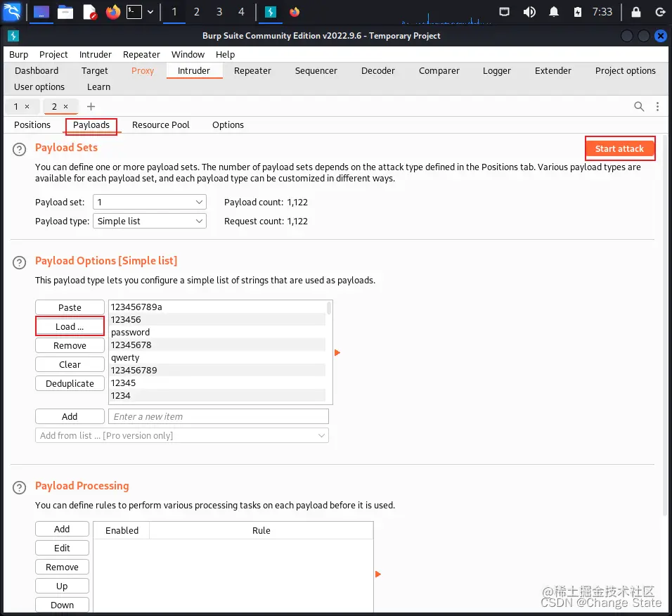Click the log out icon
Viewport: 672px width, 616px height.
tap(661, 12)
